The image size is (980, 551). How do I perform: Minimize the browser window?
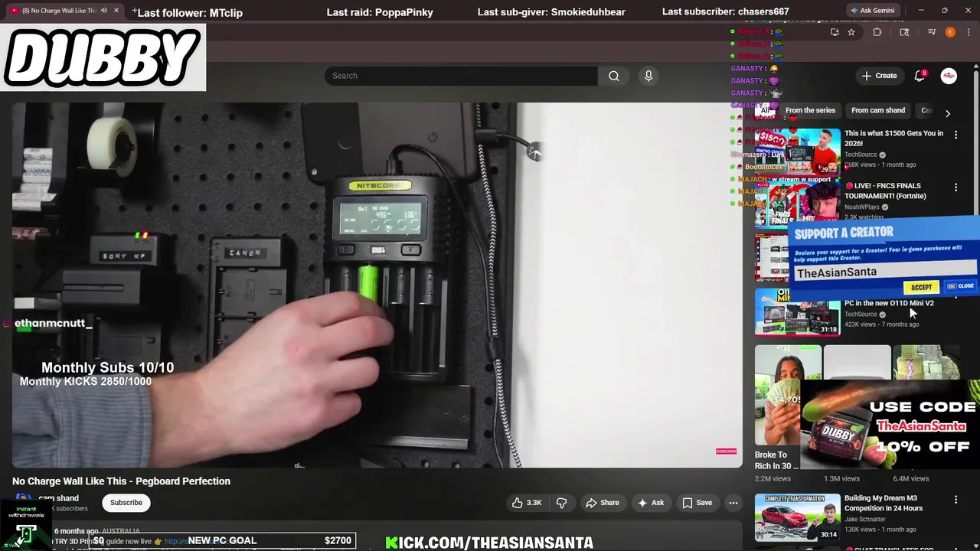tap(921, 11)
